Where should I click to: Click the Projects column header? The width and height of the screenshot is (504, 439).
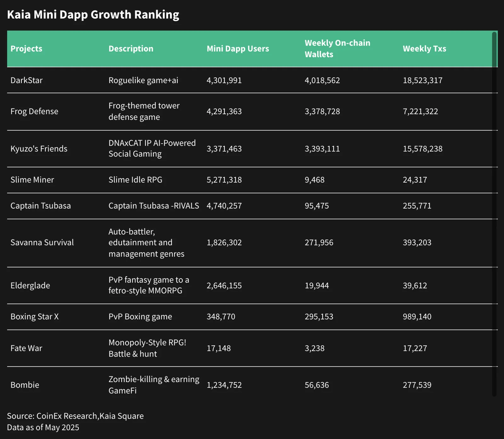click(26, 48)
